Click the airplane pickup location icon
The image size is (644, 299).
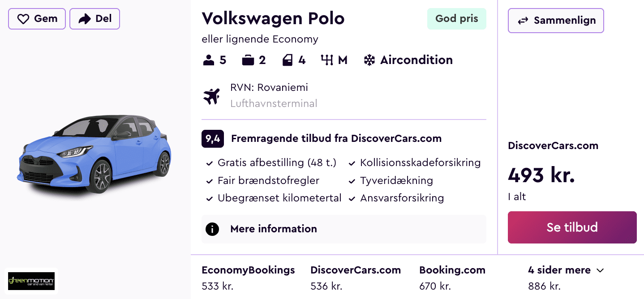211,96
